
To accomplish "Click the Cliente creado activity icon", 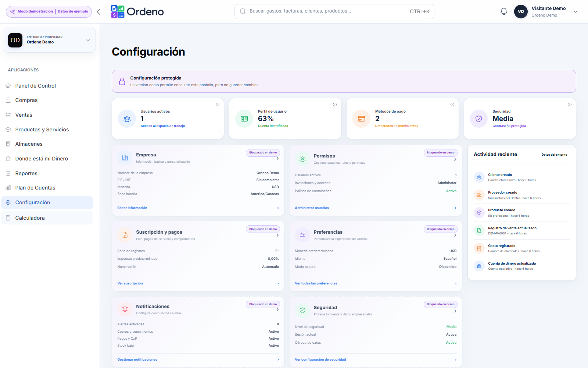I will click(x=479, y=177).
